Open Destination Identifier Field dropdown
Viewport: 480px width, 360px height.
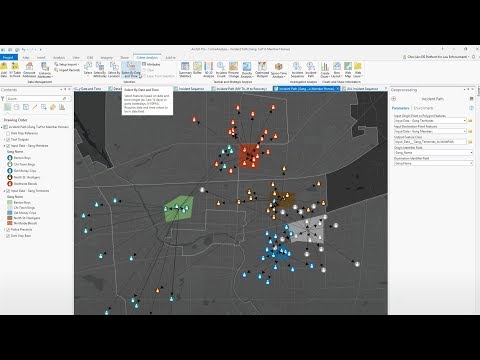(x=471, y=163)
